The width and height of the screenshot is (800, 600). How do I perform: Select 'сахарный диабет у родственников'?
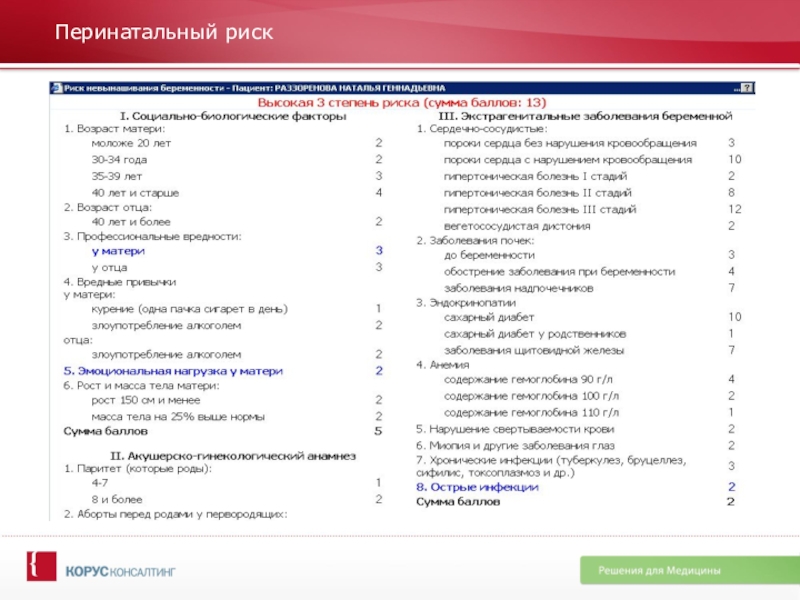(x=535, y=334)
